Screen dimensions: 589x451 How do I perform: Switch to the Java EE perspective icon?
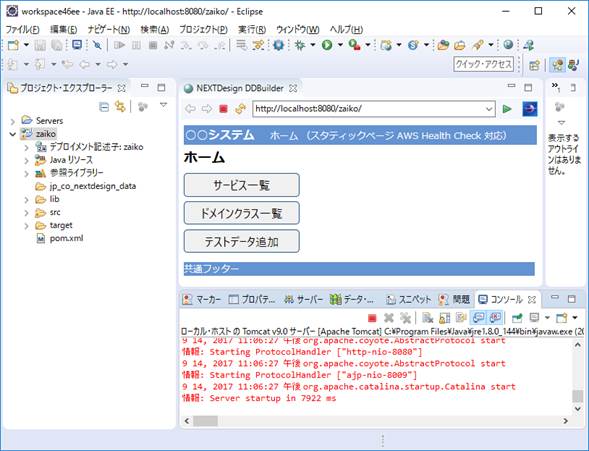tap(558, 65)
